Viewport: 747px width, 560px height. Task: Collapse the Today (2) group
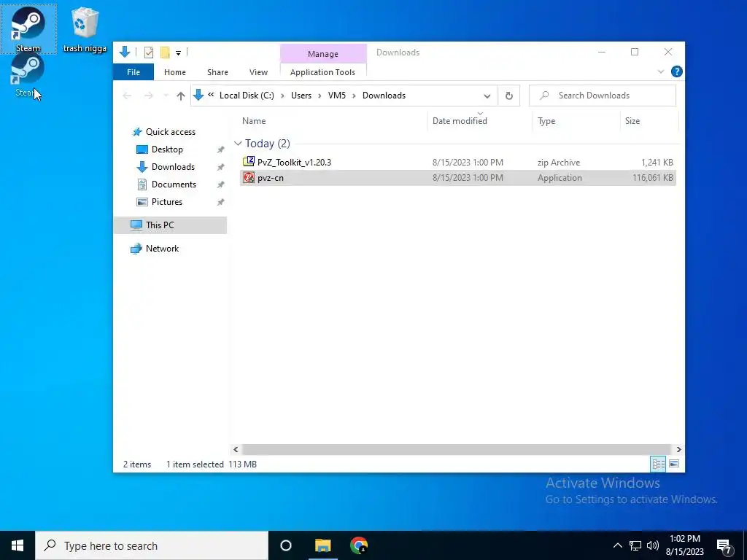[238, 144]
